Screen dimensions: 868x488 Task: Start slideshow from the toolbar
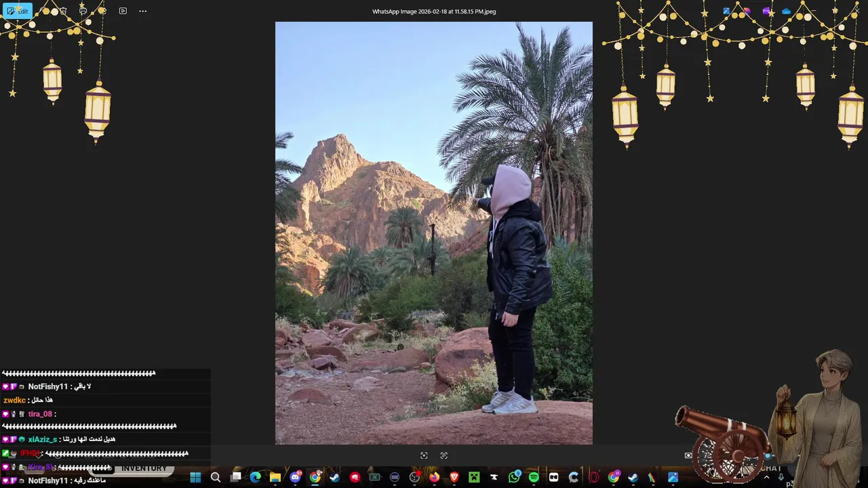123,11
